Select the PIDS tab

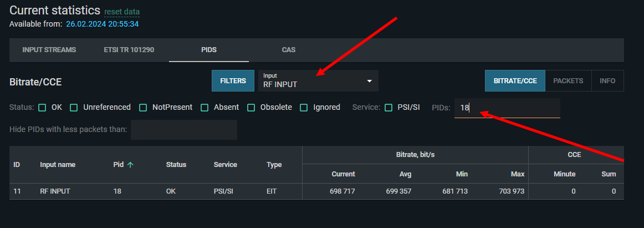(x=209, y=50)
